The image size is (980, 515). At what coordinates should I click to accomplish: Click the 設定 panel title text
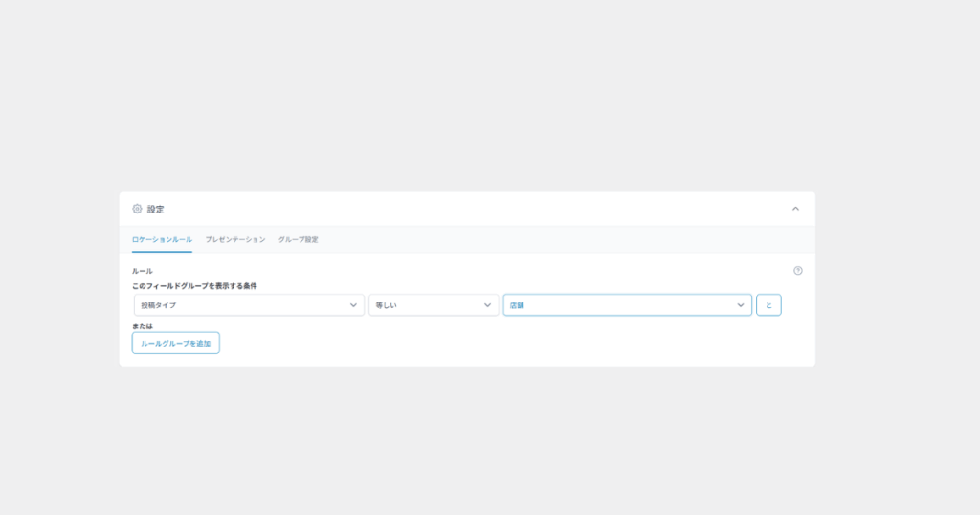click(x=156, y=209)
